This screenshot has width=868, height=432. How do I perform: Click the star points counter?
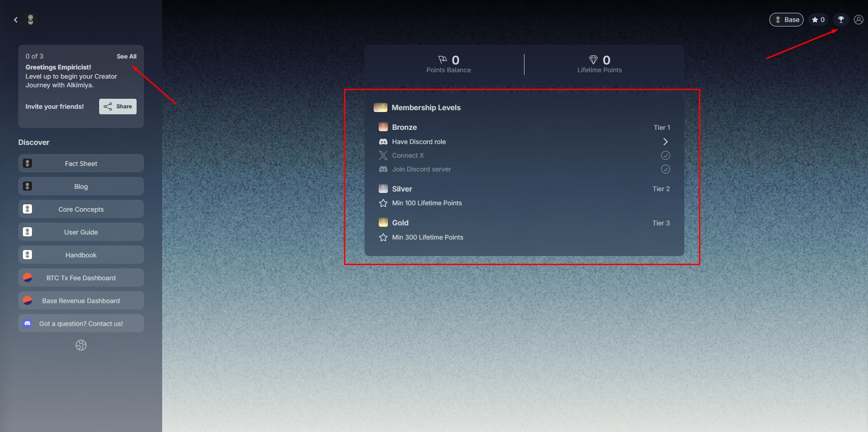818,20
